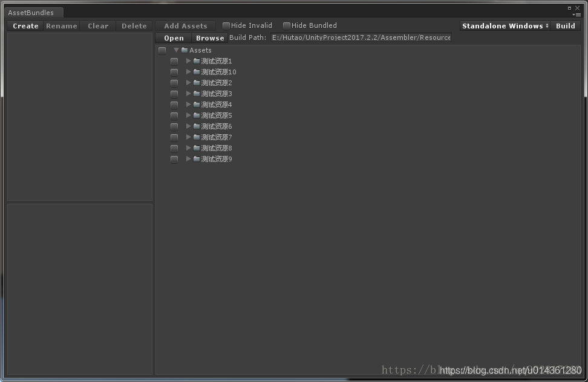Select the AssetBundles tab
Image resolution: width=588 pixels, height=382 pixels.
click(34, 13)
